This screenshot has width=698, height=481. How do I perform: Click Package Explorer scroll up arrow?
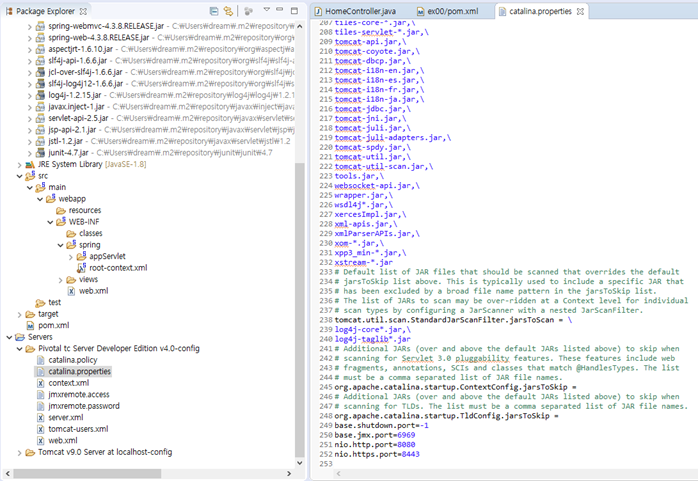[x=300, y=26]
